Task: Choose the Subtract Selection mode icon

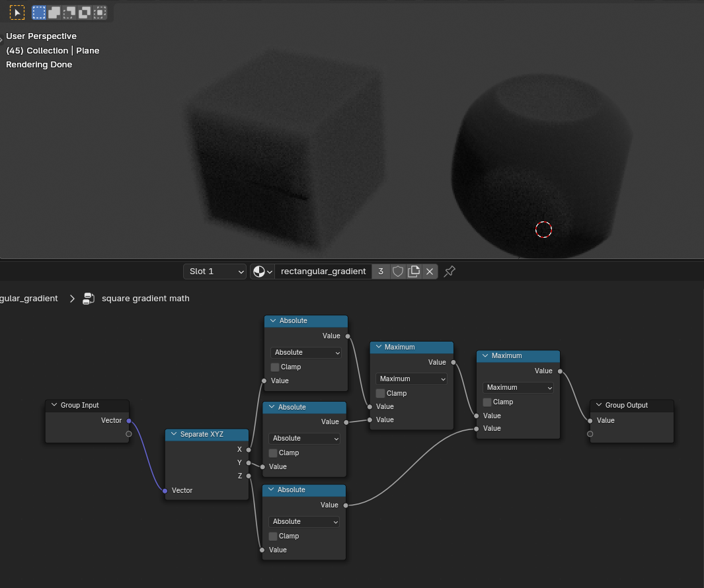Action: [69, 13]
